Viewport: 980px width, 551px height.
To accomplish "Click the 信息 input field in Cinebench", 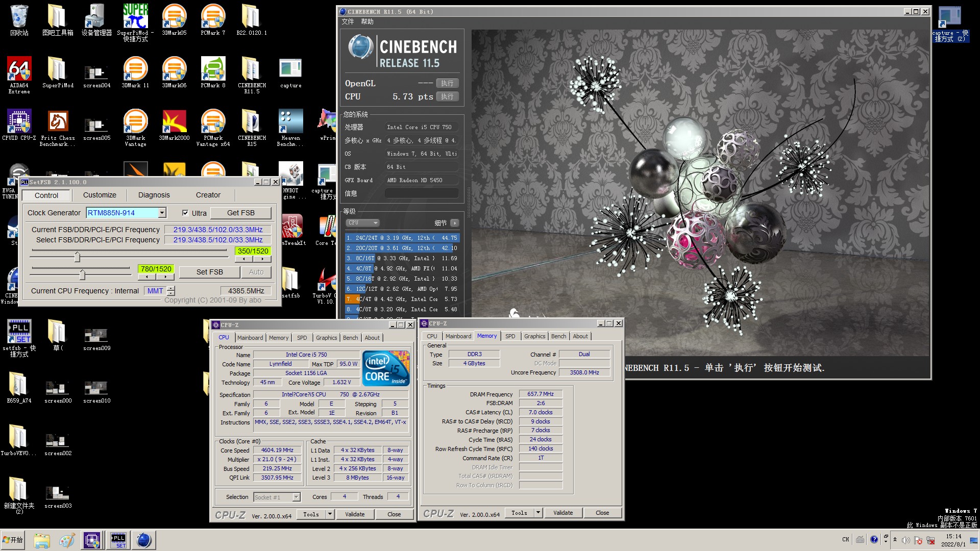I will click(421, 193).
